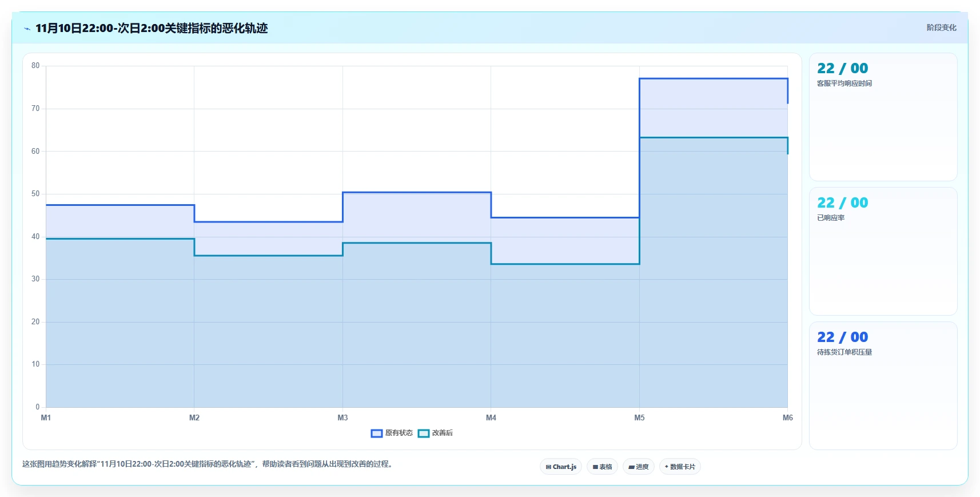Click the 阶段变化 tag in the header
The image size is (980, 497).
point(941,27)
